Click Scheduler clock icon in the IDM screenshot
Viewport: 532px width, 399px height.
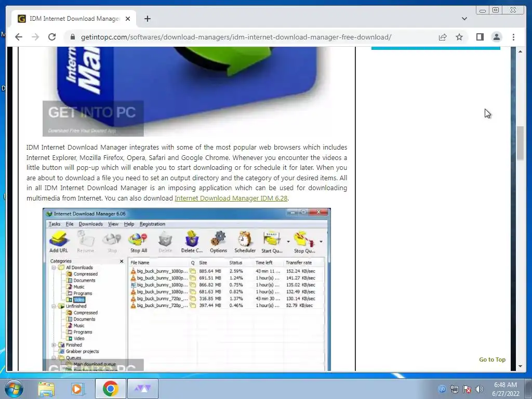pyautogui.click(x=245, y=242)
